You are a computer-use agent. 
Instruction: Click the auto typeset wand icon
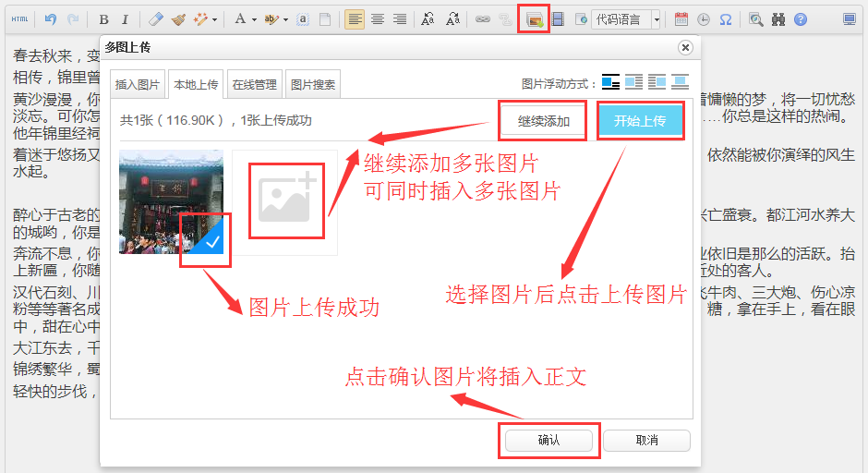click(x=199, y=19)
